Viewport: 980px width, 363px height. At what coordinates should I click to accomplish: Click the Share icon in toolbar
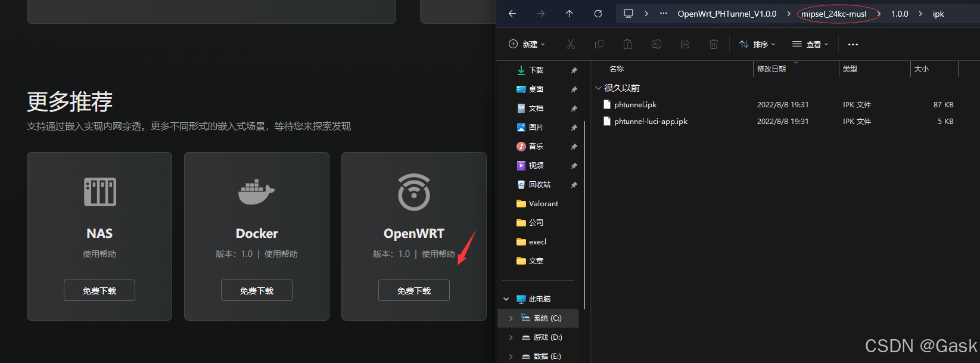click(x=685, y=44)
